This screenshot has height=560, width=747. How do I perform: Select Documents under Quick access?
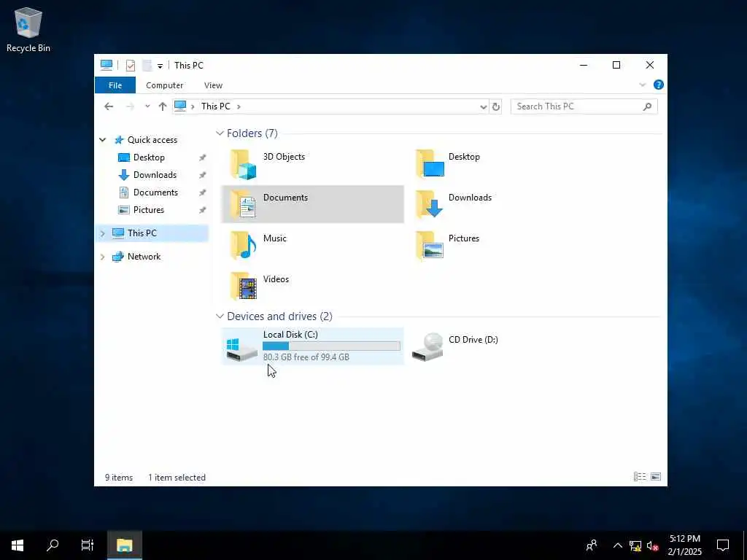(x=155, y=192)
